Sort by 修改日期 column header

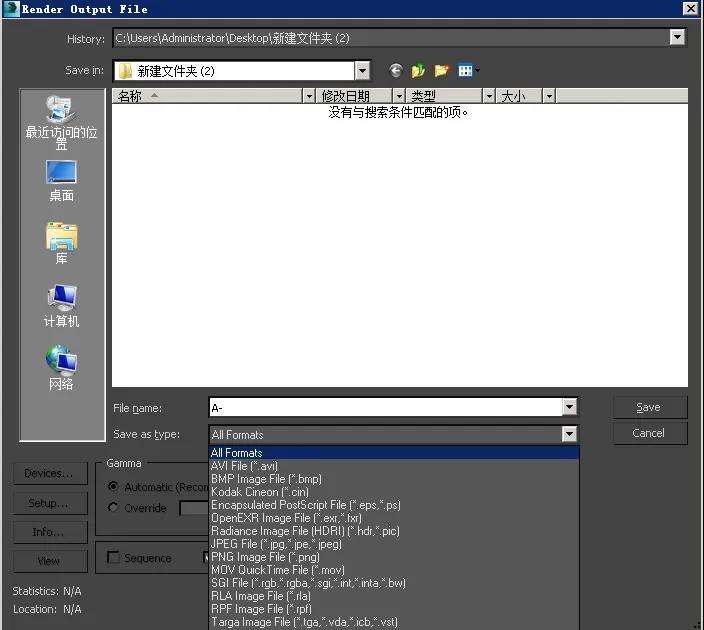click(x=354, y=96)
